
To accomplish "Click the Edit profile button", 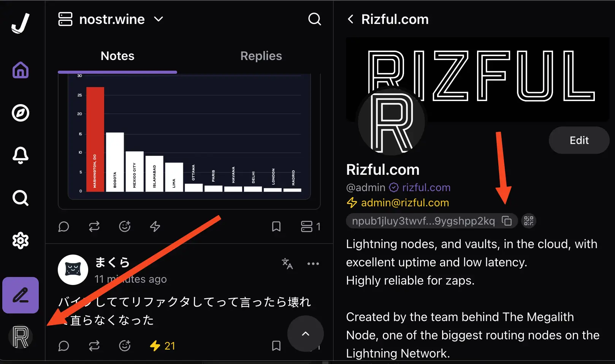I will (579, 140).
